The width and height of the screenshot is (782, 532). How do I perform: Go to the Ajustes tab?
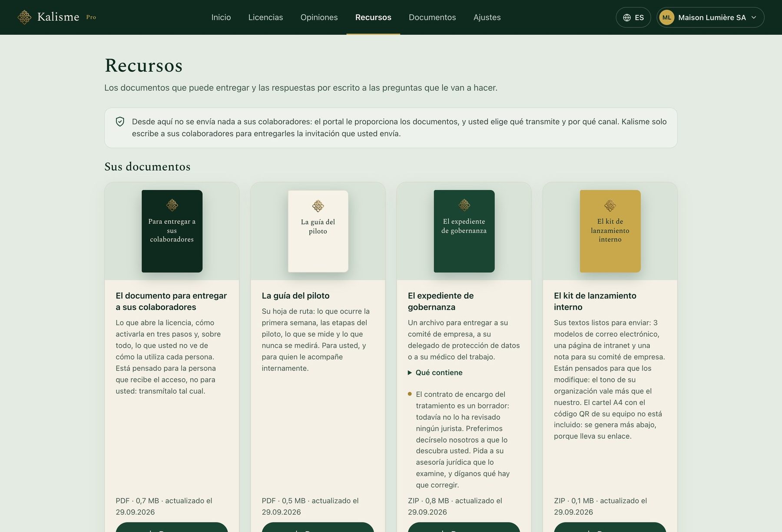tap(487, 17)
